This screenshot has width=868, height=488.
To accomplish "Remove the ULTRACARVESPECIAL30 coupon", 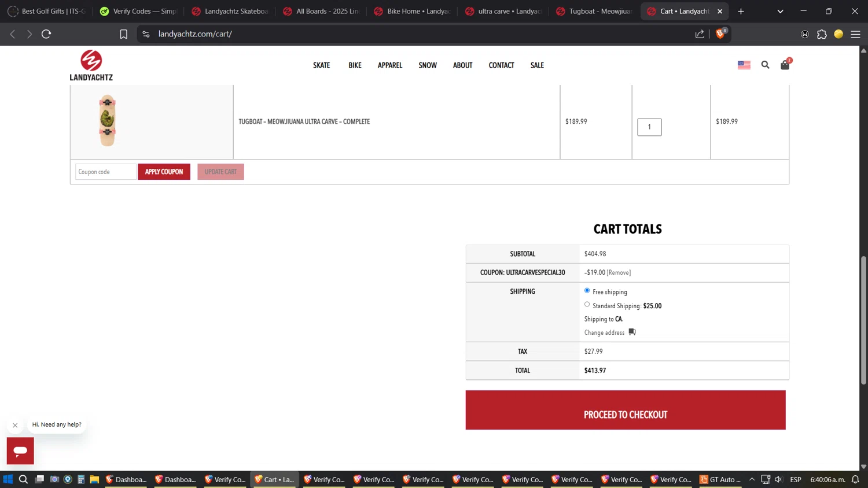I will coord(619,272).
